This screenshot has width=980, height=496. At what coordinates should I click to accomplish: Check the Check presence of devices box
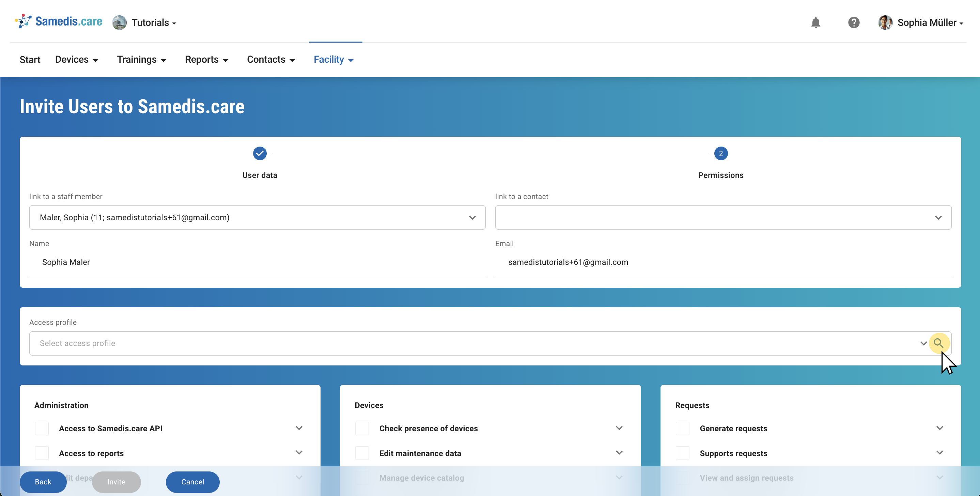click(x=362, y=428)
